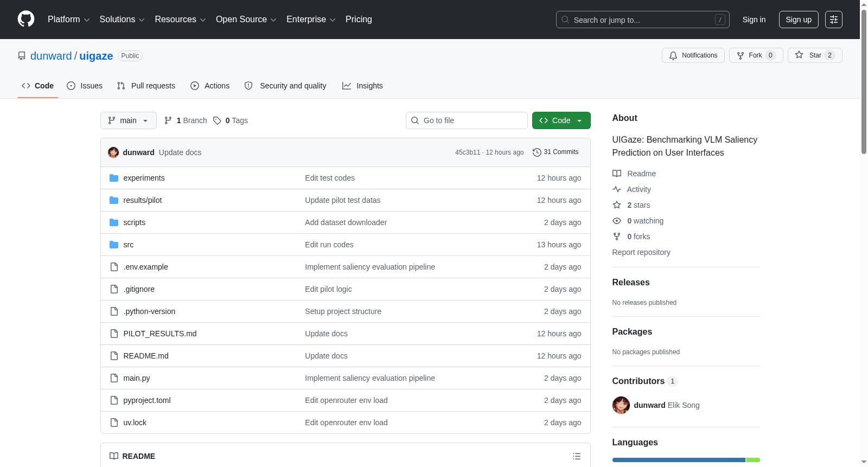868x467 pixels.
Task: Click the PILOT_RESULTS.md file icon
Action: (114, 334)
